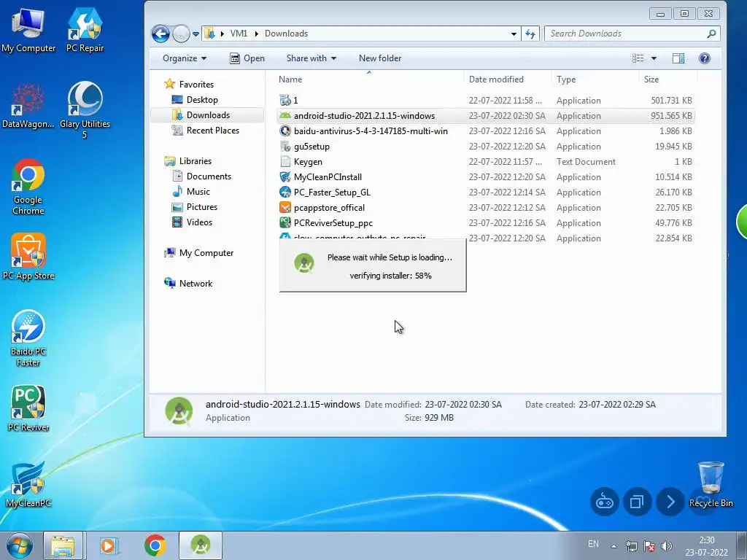Click the Explorer back arrow
The image size is (747, 560).
pyautogui.click(x=160, y=34)
